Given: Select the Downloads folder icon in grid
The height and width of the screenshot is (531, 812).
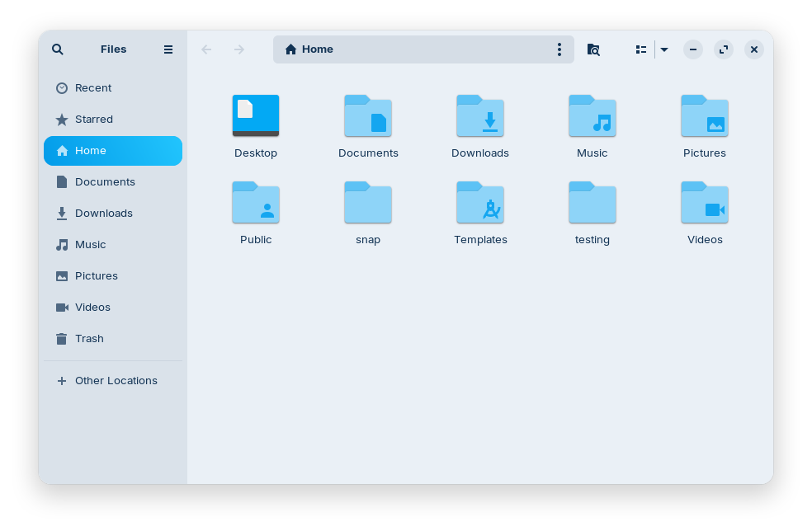Looking at the screenshot, I should point(480,115).
